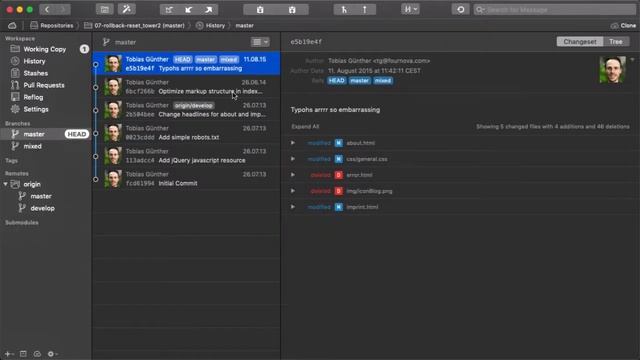Click the HEAD badge in commit details Refs
640x360 pixels.
pyautogui.click(x=337, y=81)
